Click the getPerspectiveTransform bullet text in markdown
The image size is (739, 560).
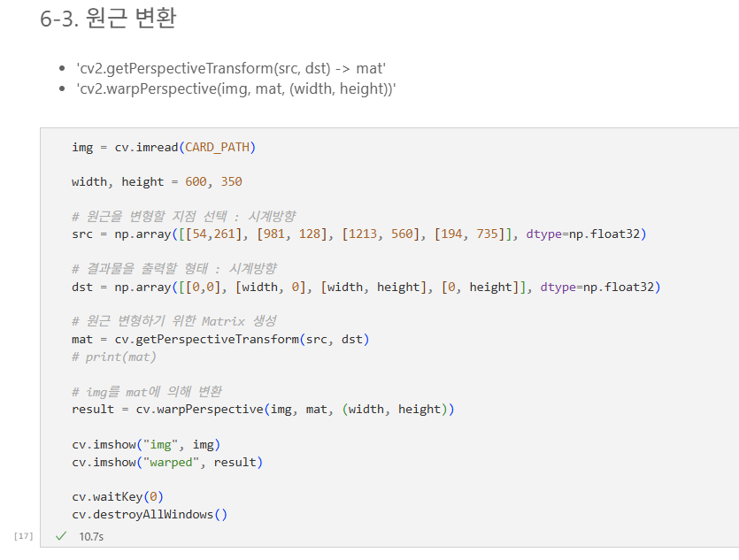(x=231, y=68)
